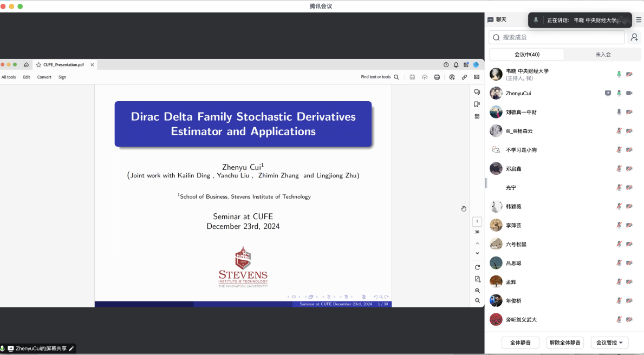The image size is (644, 355).
Task: Open the bookmarks panel in Acrobat sidebar
Action: (477, 104)
